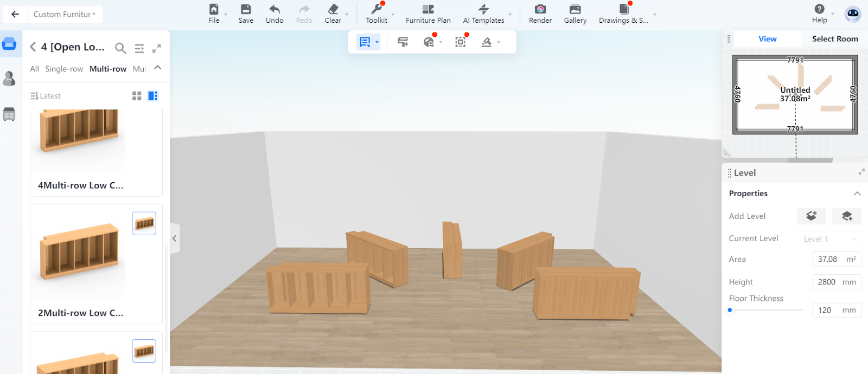
Task: Select the Single-row category tab
Action: pos(64,69)
